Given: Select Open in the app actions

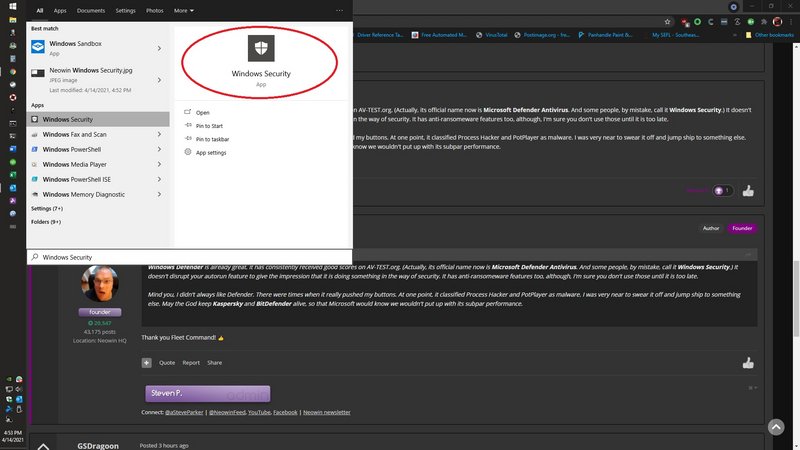Looking at the screenshot, I should click(203, 112).
